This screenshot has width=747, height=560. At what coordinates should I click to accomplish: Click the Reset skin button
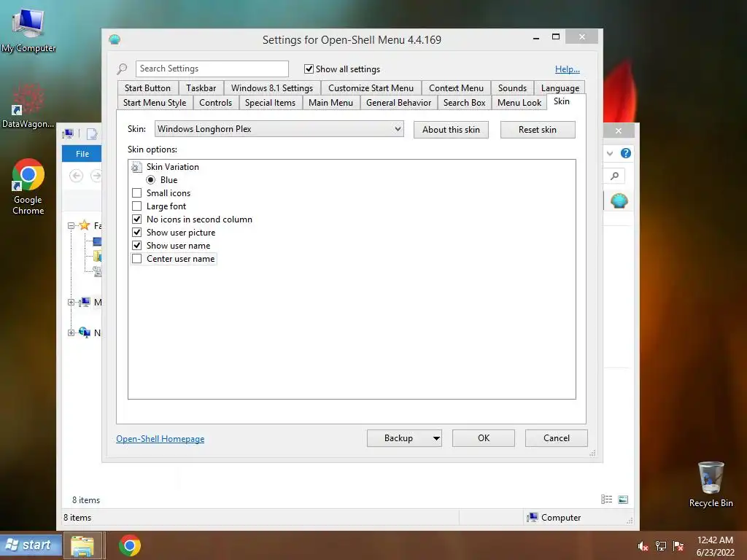point(538,130)
